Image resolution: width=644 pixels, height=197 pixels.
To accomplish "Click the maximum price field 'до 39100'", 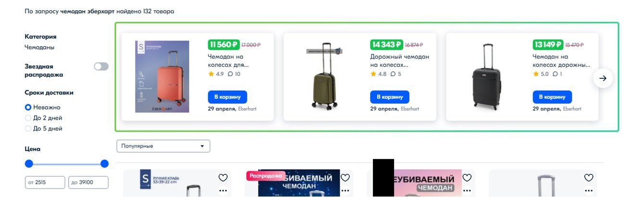I will [x=88, y=183].
